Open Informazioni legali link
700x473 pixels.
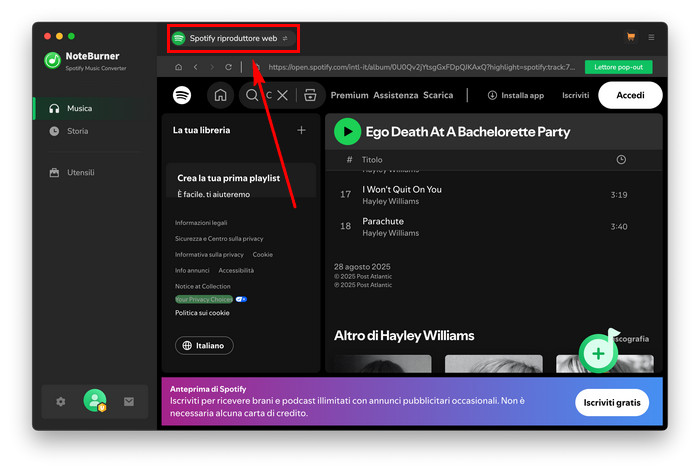(x=201, y=223)
